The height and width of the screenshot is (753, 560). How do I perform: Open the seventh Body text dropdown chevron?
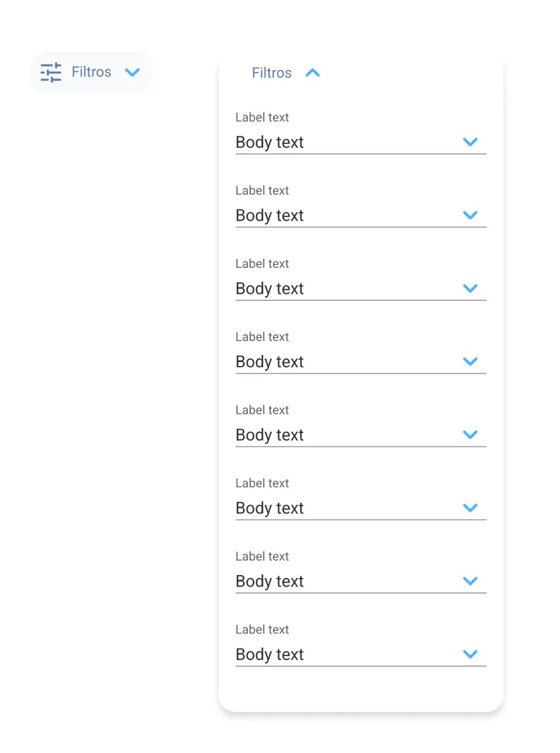click(471, 581)
